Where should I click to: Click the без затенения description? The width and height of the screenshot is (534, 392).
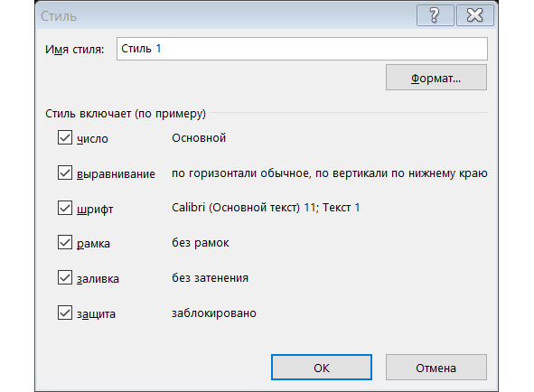(x=210, y=278)
